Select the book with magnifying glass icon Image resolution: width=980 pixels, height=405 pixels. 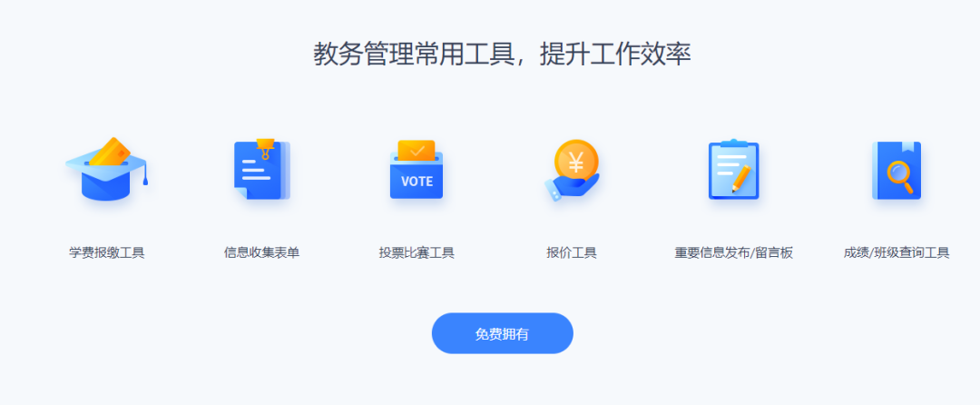897,170
